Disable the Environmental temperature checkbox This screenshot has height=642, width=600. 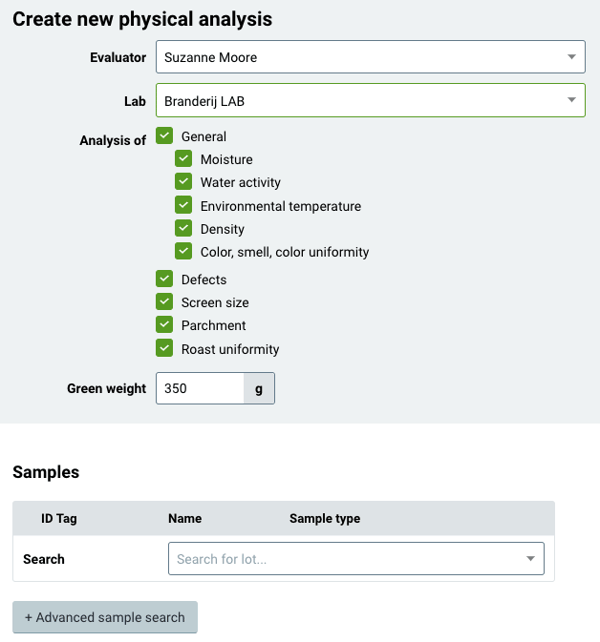point(183,205)
